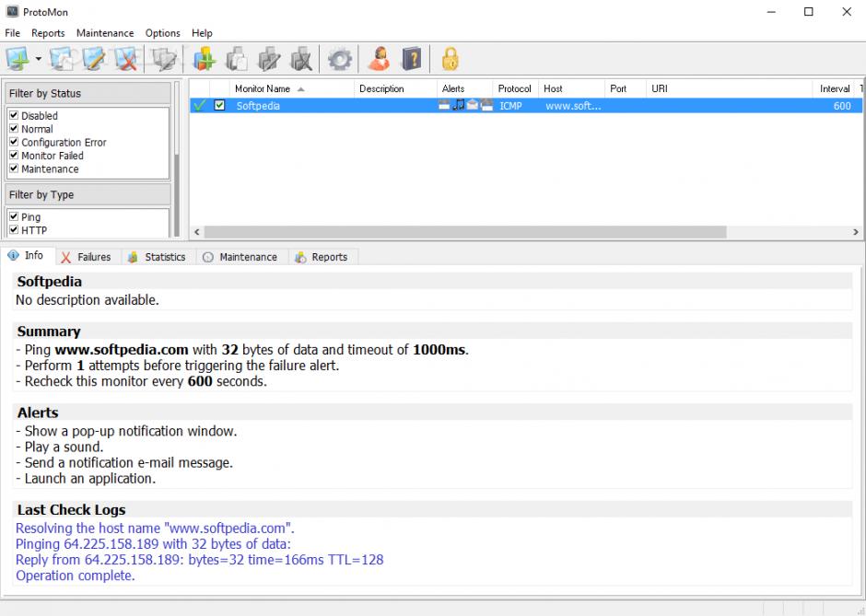Image resolution: width=866 pixels, height=616 pixels.
Task: Click the Host column header
Action: click(x=571, y=89)
